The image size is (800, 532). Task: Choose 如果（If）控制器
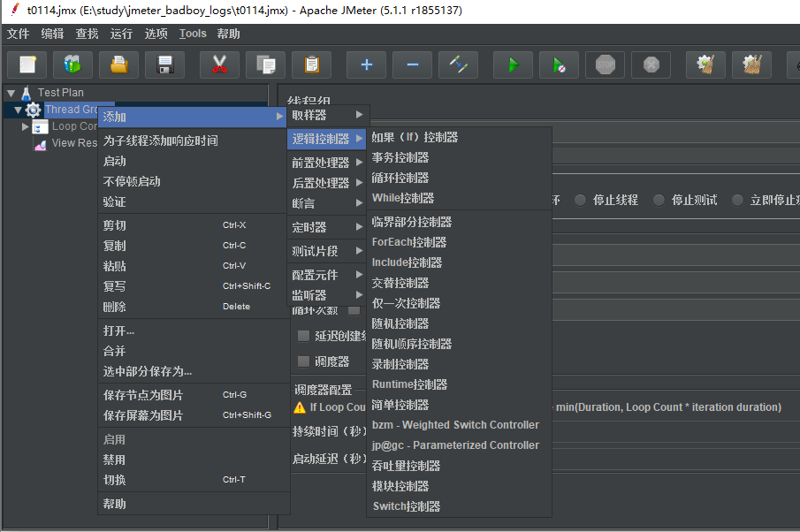pyautogui.click(x=459, y=137)
